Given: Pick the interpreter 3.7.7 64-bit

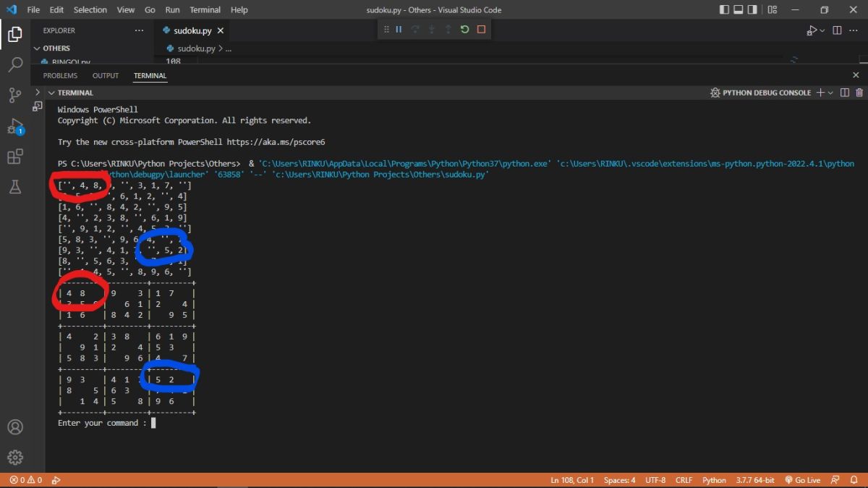Looking at the screenshot, I should (755, 480).
